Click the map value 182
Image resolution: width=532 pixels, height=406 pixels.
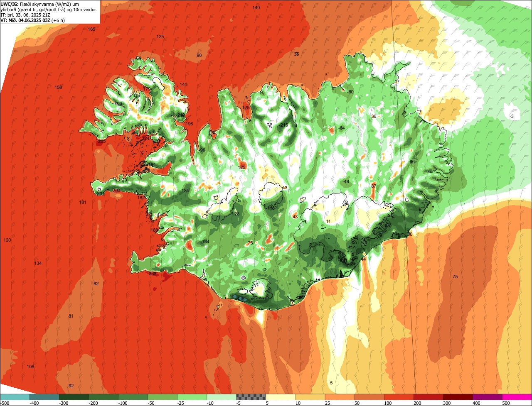pos(141,198)
